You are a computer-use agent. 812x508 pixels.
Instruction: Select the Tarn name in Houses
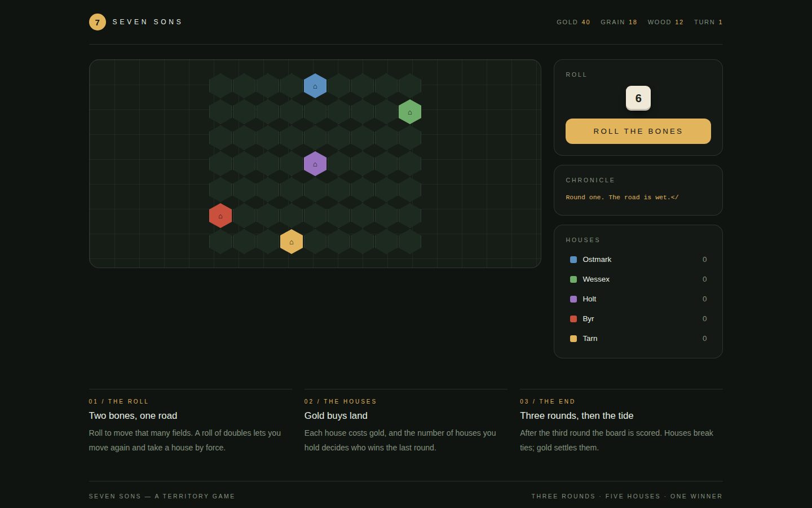(590, 339)
